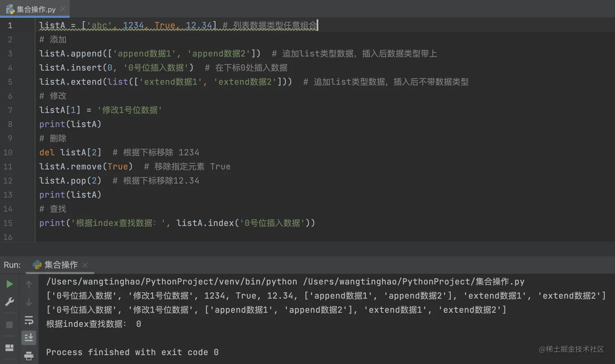Click 'listA.extend' on line 5
This screenshot has height=364, width=615.
[x=70, y=82]
